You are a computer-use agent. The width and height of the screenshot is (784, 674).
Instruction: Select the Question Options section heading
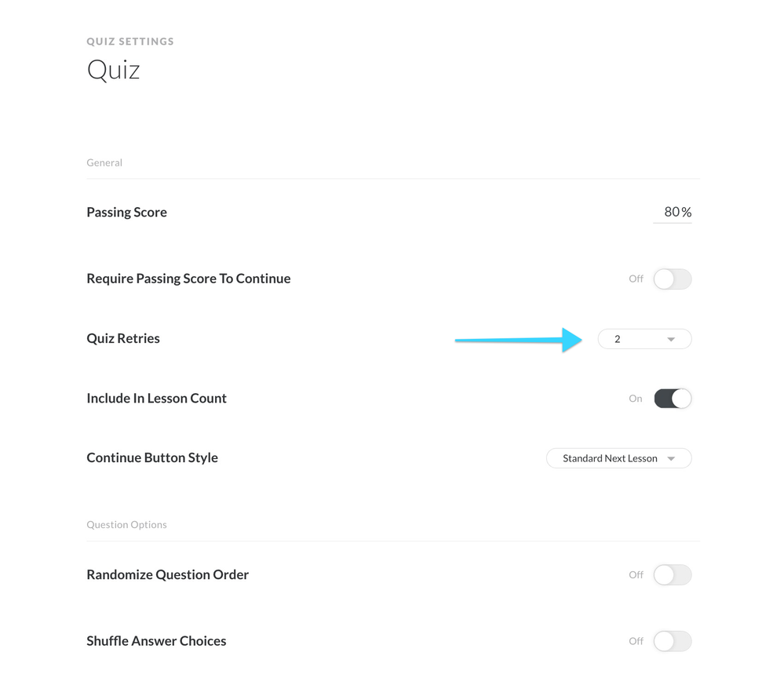[126, 525]
